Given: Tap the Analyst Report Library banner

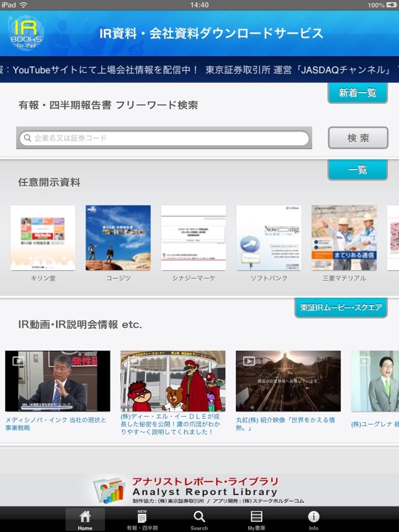Looking at the screenshot, I should pos(200,490).
